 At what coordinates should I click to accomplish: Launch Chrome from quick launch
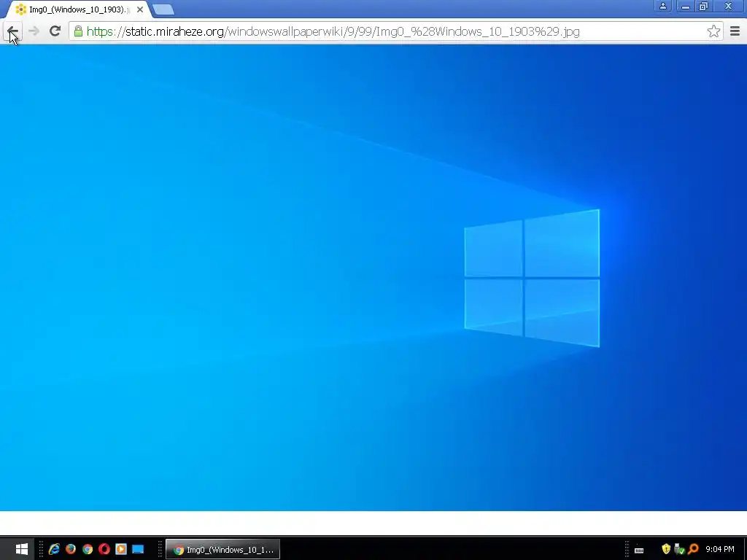(x=88, y=549)
